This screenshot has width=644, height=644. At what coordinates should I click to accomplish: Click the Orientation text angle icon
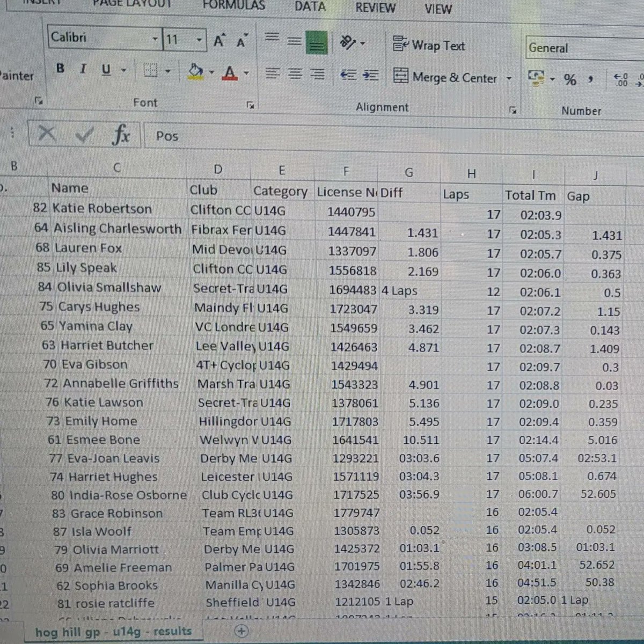(349, 42)
